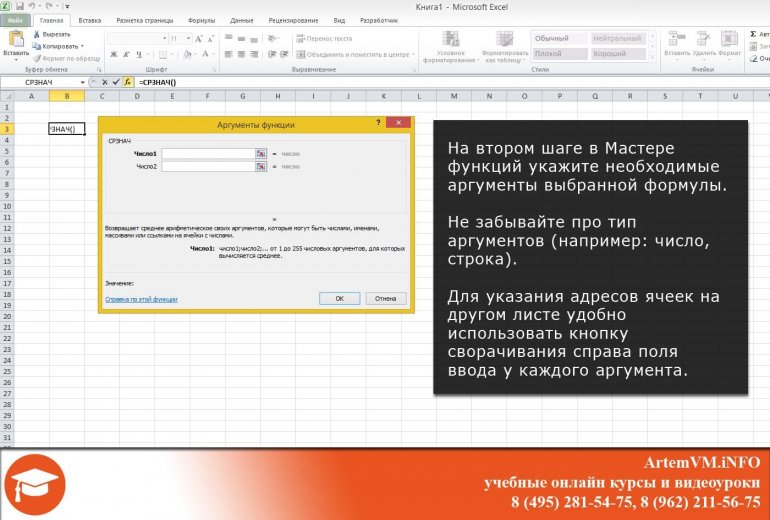Toggle italic К formatting
This screenshot has width=770, height=520.
[126, 54]
